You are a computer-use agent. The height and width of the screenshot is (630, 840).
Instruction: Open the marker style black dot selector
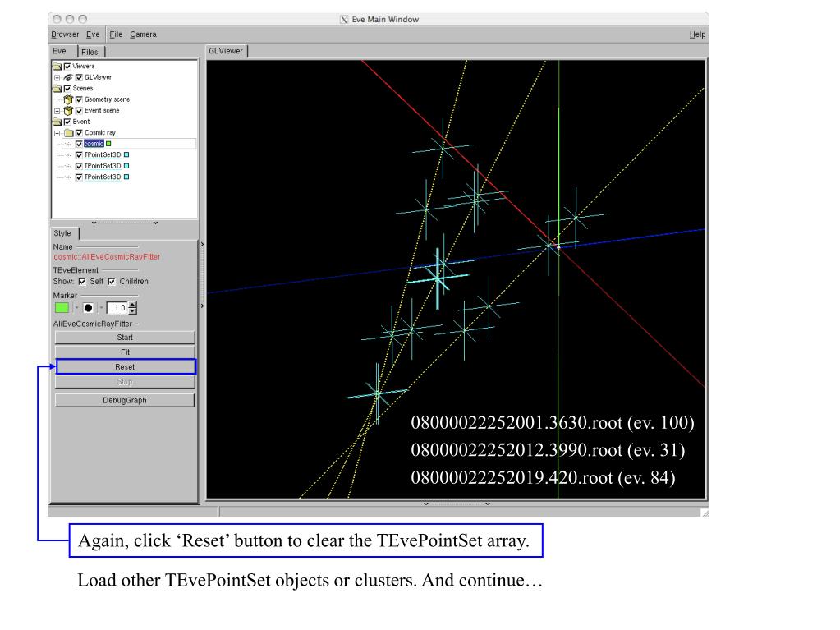(89, 307)
